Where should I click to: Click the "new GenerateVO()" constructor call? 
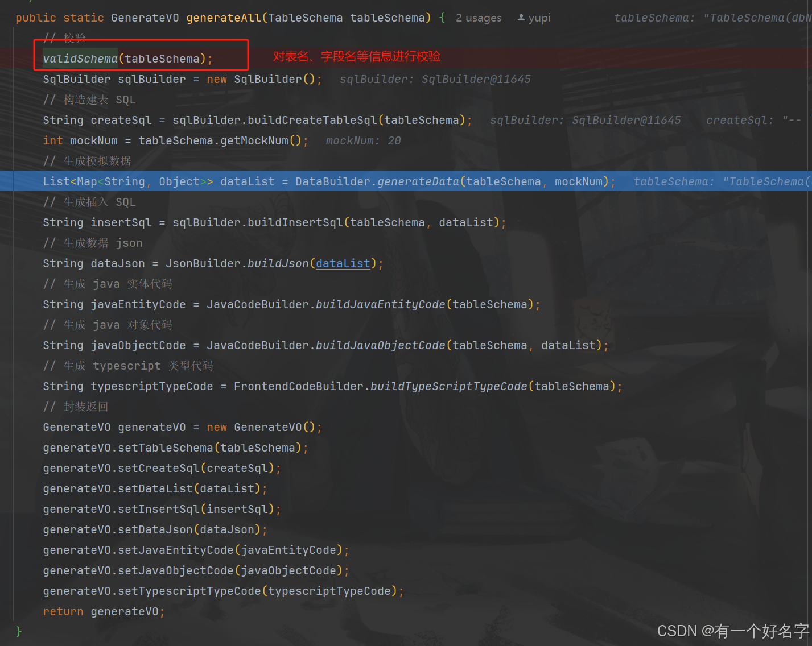pos(261,427)
